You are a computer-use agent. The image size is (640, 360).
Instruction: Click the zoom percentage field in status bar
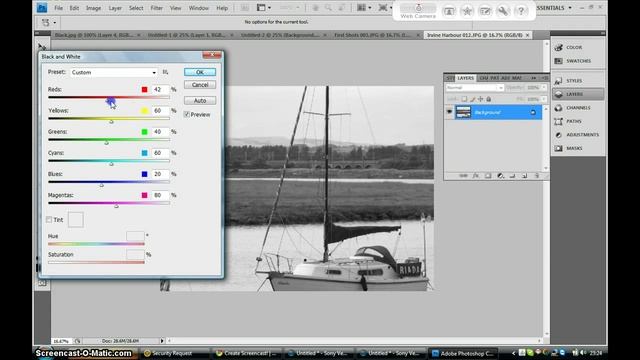61,341
